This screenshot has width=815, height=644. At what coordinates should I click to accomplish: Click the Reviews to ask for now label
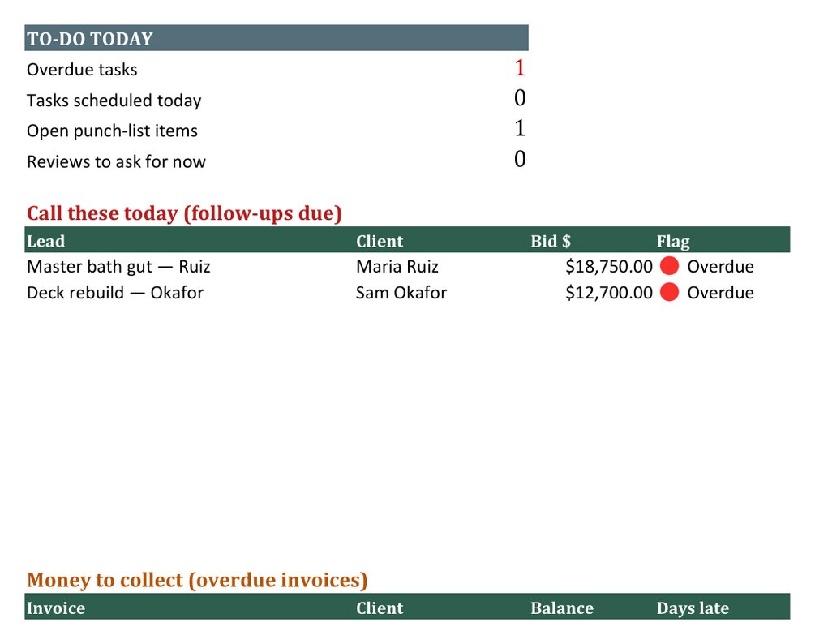(117, 161)
